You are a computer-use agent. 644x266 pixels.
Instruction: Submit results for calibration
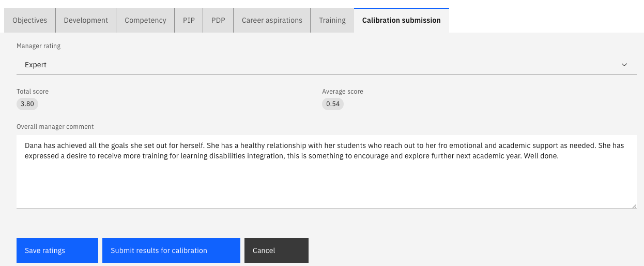(x=171, y=250)
